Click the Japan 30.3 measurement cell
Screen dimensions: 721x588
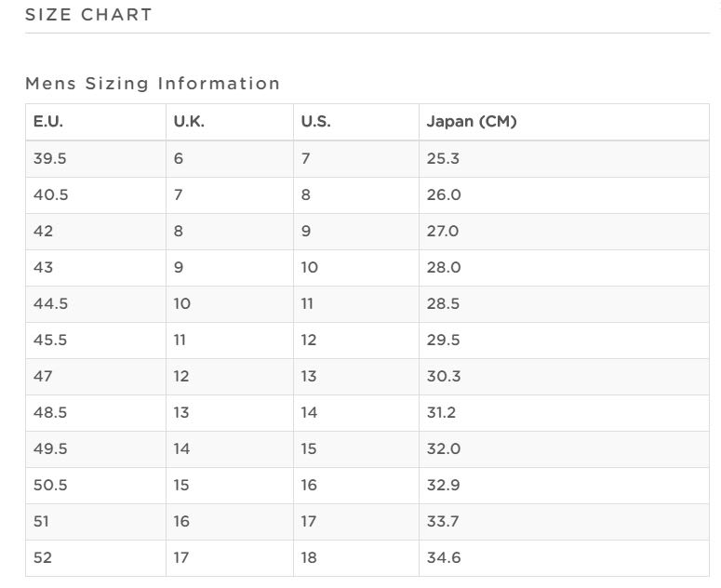(x=444, y=376)
